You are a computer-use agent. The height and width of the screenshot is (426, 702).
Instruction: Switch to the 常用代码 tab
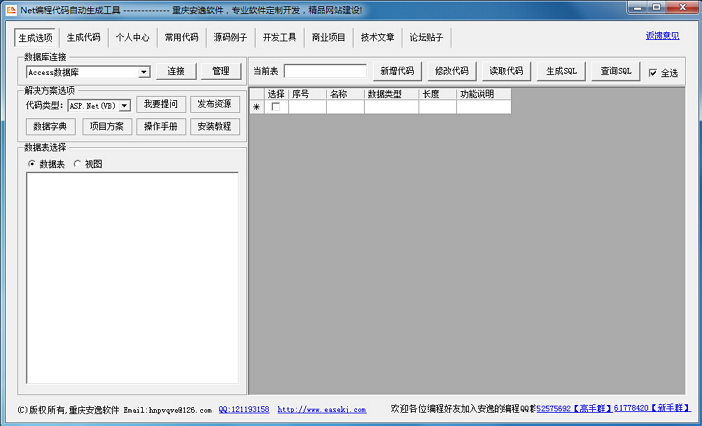pos(181,38)
